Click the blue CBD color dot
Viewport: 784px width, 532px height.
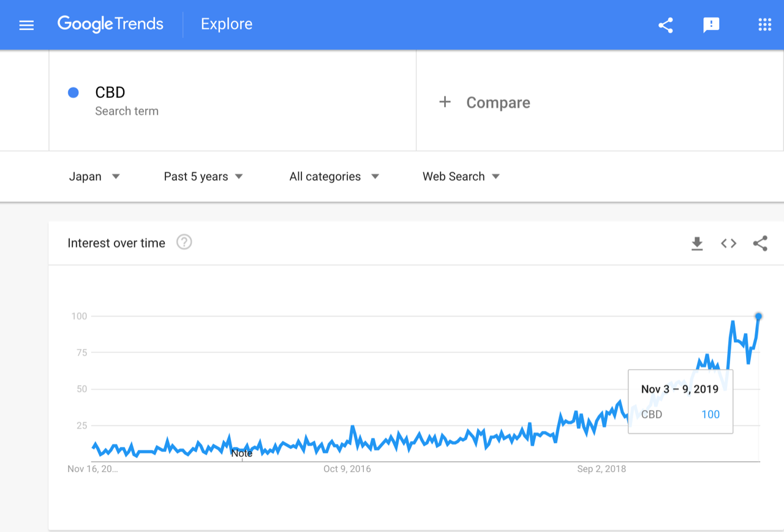73,92
